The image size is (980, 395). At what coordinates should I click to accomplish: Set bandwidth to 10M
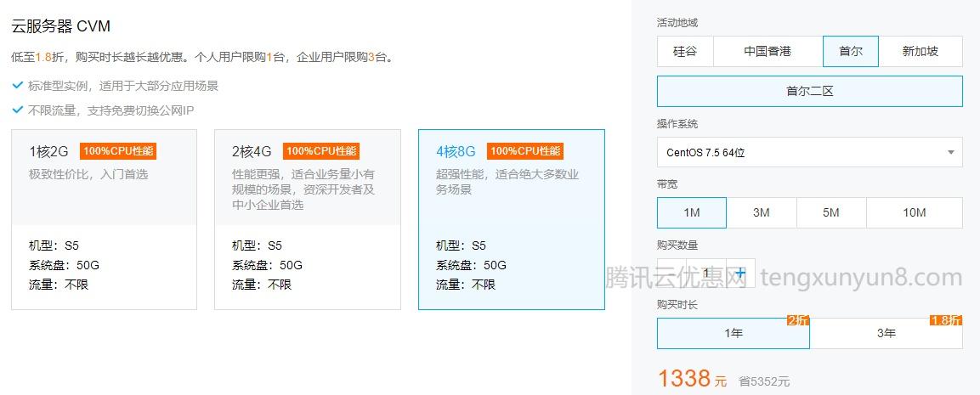pos(915,212)
